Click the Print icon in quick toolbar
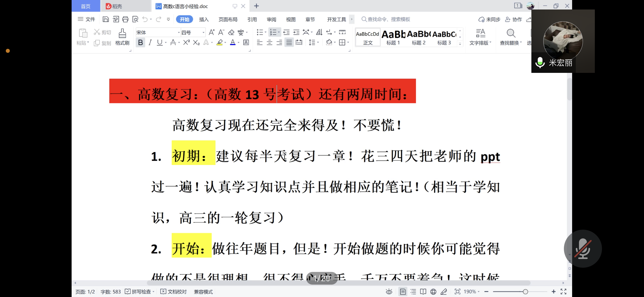 click(125, 19)
